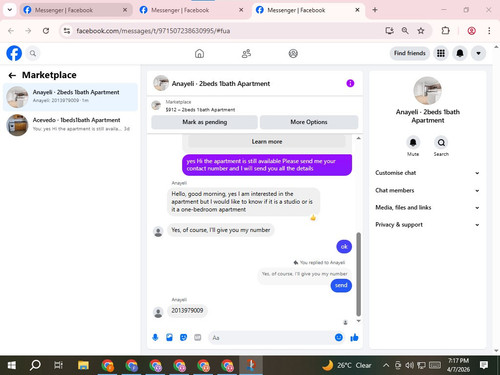500x375 pixels.
Task: Click the 2013979009 message bubble
Action: tap(187, 311)
